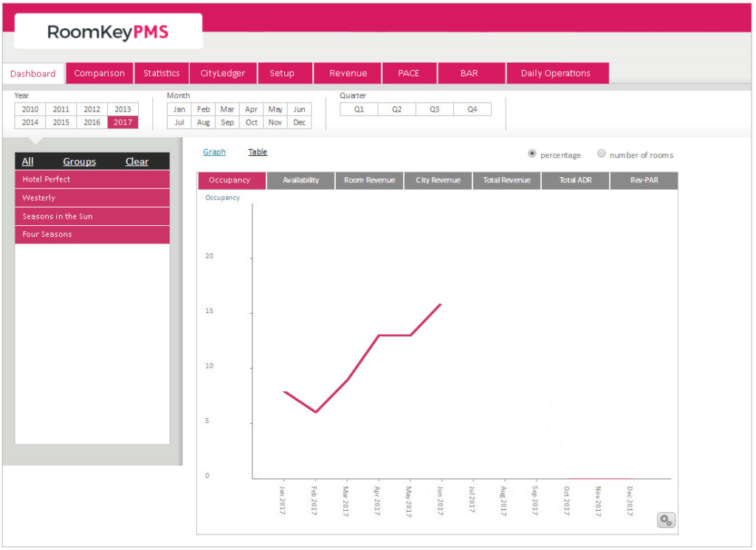Click the All properties link
The width and height of the screenshot is (756, 550).
point(27,162)
